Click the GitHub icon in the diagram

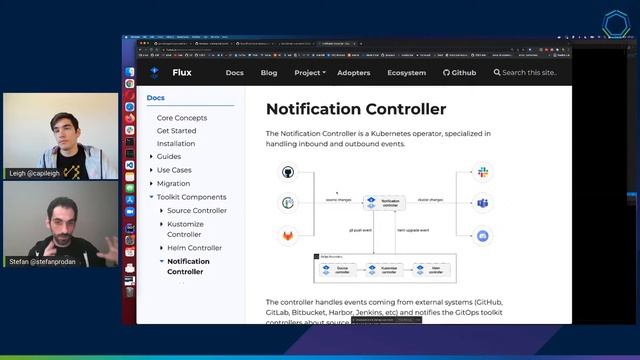pos(288,172)
